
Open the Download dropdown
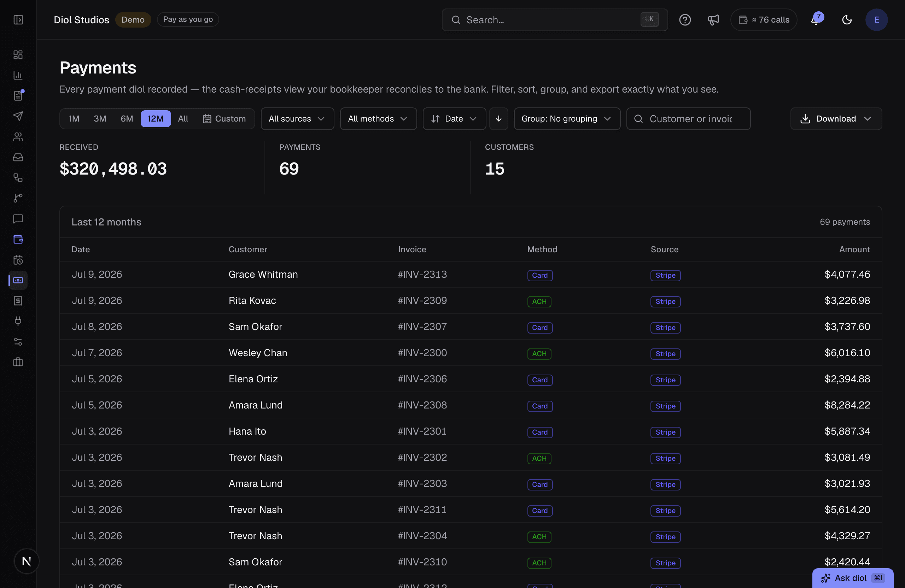pyautogui.click(x=836, y=119)
